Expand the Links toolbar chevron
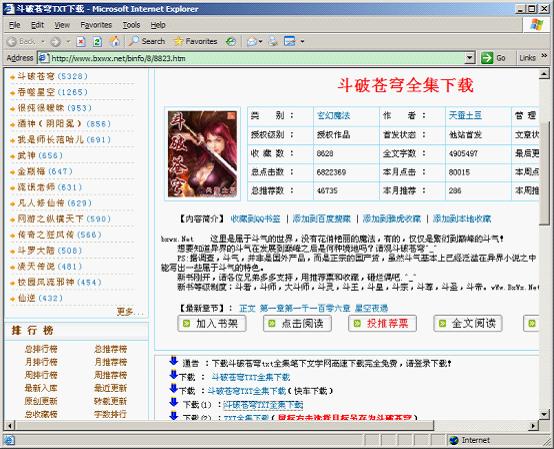Screen dimensions: 554x449 544,56
